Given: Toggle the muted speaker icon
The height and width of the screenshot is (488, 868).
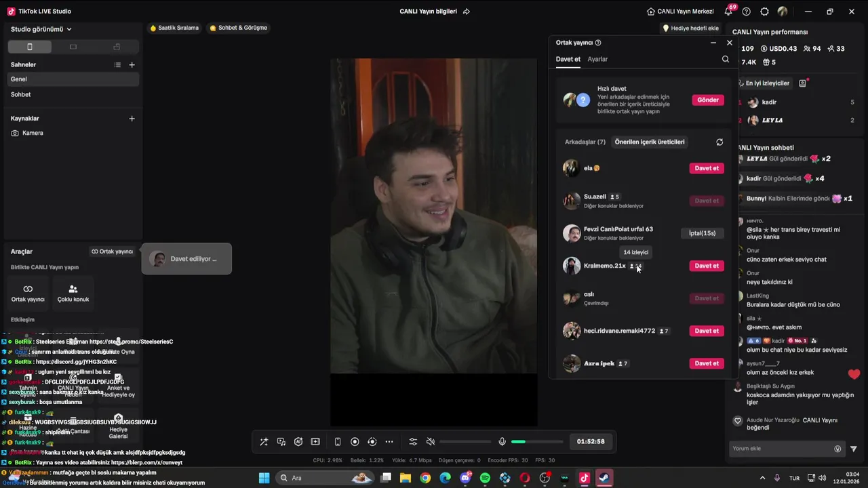Looking at the screenshot, I should [430, 442].
